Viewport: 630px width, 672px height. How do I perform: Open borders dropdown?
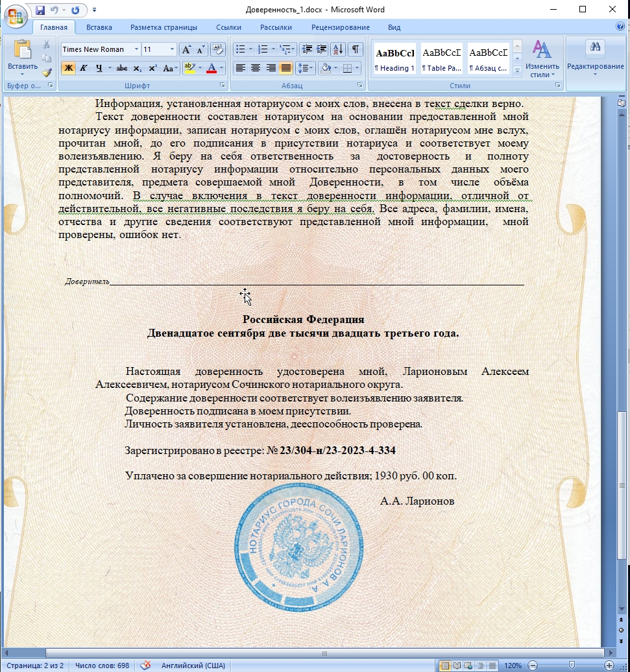tap(357, 68)
